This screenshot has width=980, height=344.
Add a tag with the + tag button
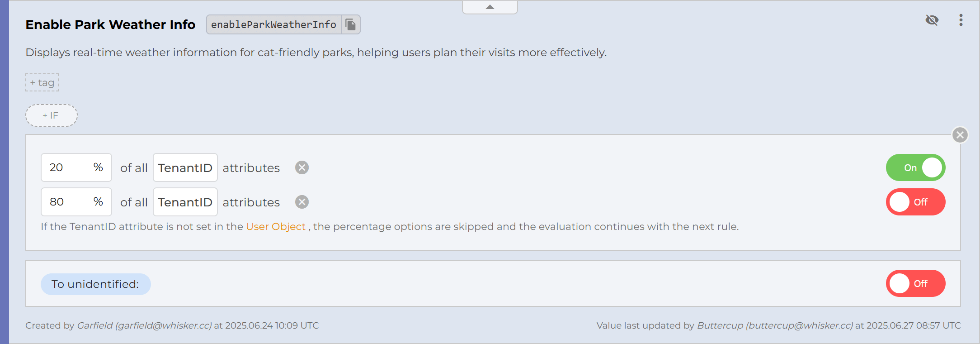[x=42, y=82]
